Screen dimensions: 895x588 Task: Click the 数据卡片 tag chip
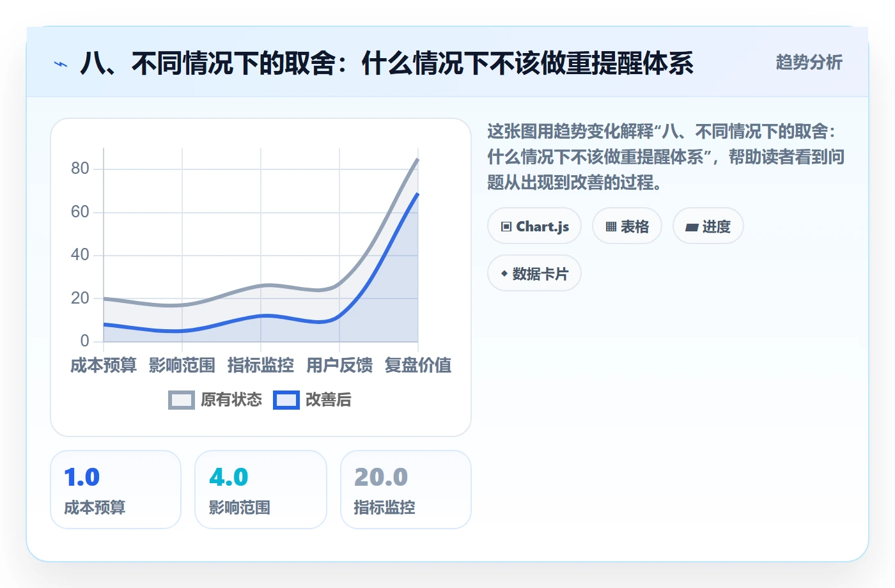pyautogui.click(x=534, y=274)
